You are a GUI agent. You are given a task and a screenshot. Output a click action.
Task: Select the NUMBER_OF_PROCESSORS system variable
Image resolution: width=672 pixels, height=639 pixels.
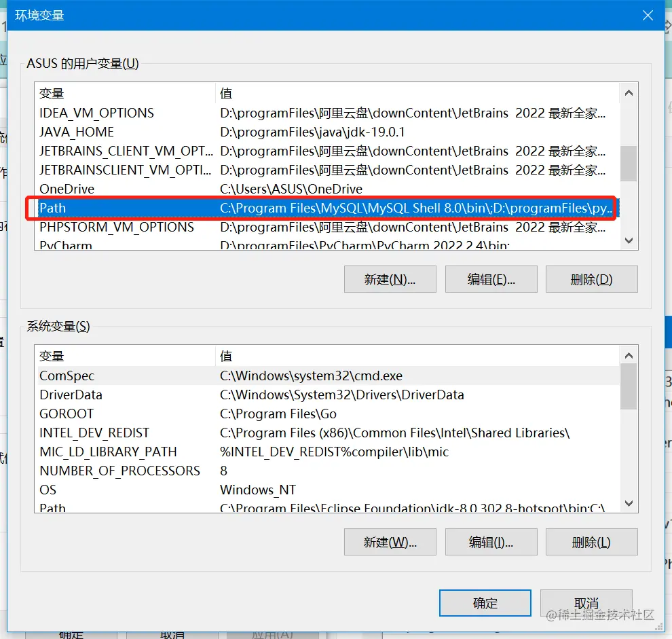[x=327, y=471]
